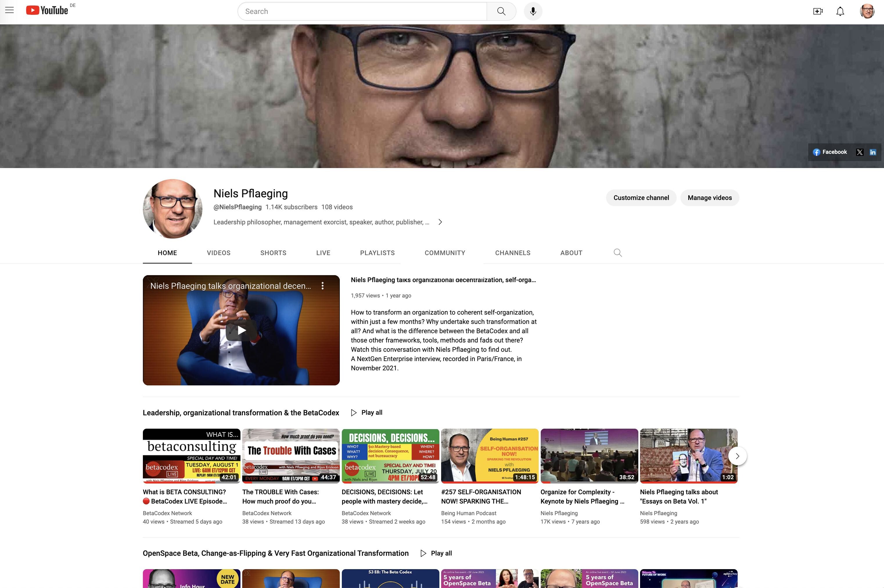Play all in Leadership BetaCodex section
The image size is (884, 588).
[x=366, y=412]
